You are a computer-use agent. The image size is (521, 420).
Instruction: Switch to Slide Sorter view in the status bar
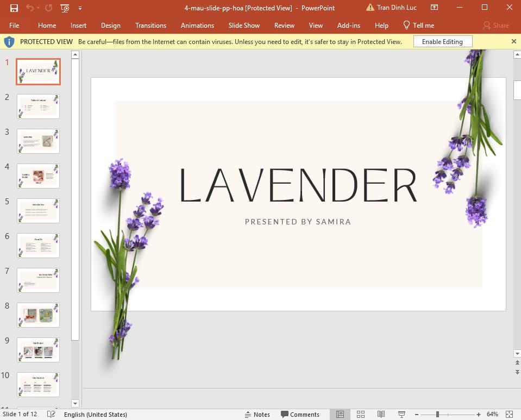click(360, 414)
